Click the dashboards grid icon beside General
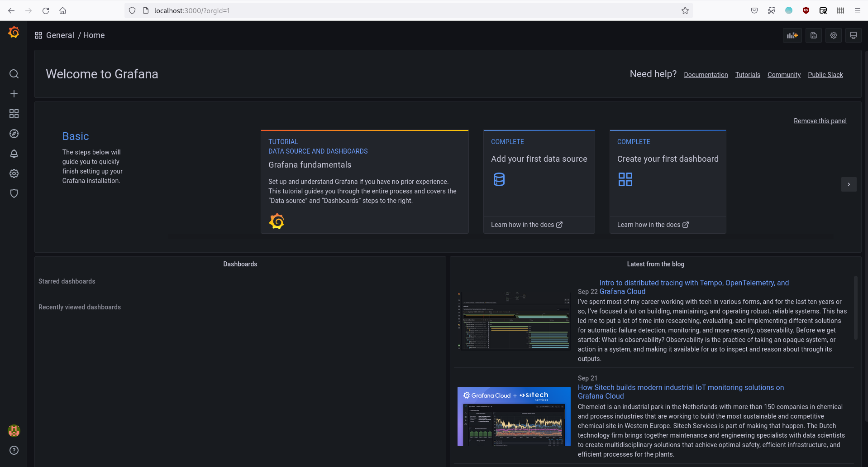Screen dimensions: 868x467 (38, 35)
